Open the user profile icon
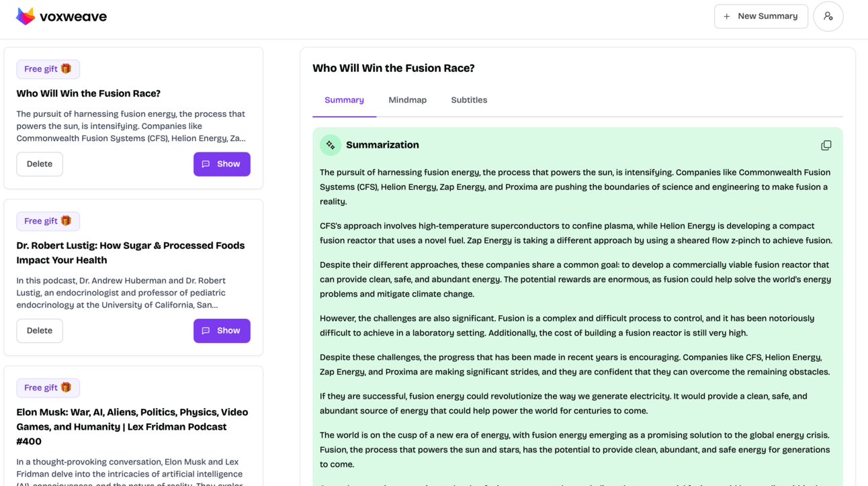This screenshot has width=868, height=486. click(x=828, y=16)
